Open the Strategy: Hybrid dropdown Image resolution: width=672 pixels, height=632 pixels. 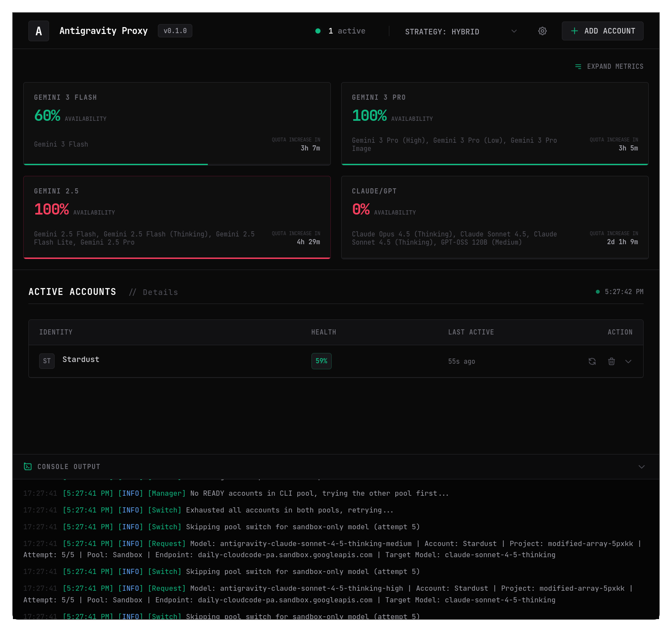coord(461,31)
